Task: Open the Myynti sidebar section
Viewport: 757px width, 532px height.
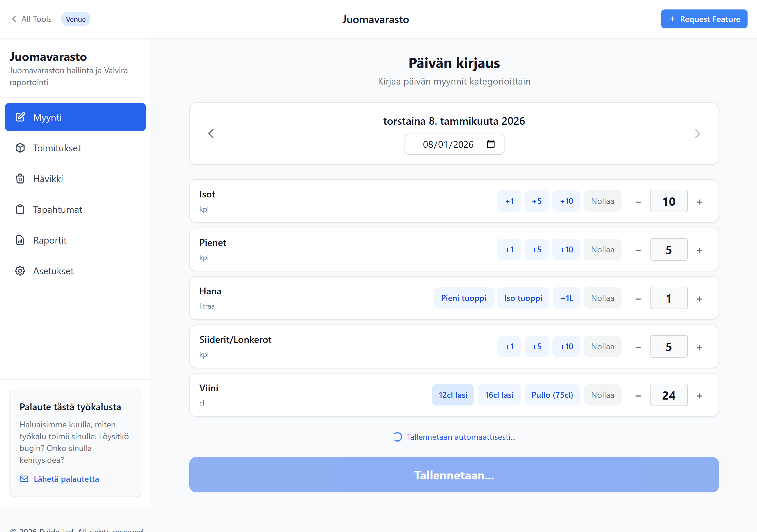Action: 75,117
